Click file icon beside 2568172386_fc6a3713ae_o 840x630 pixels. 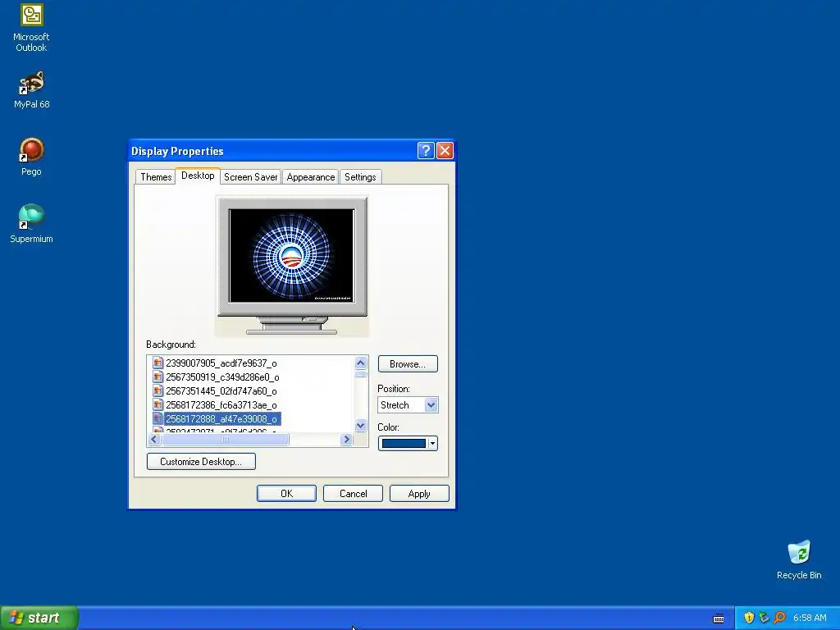click(157, 405)
